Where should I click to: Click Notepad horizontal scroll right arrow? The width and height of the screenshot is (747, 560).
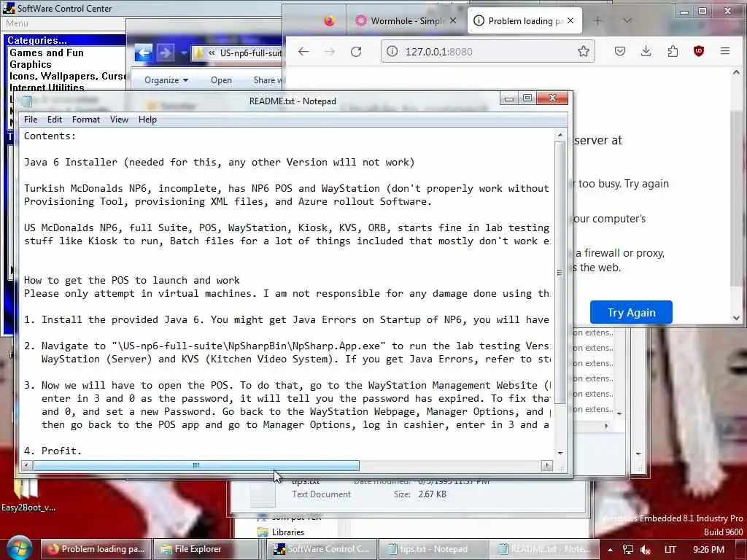click(x=547, y=465)
